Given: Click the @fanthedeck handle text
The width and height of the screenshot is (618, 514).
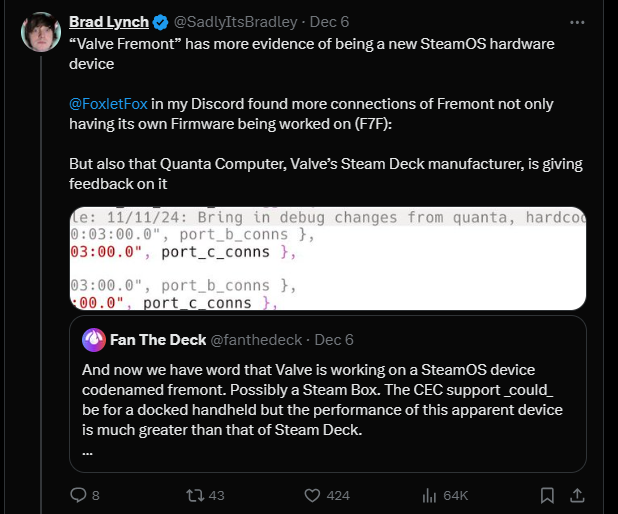Looking at the screenshot, I should [255, 340].
